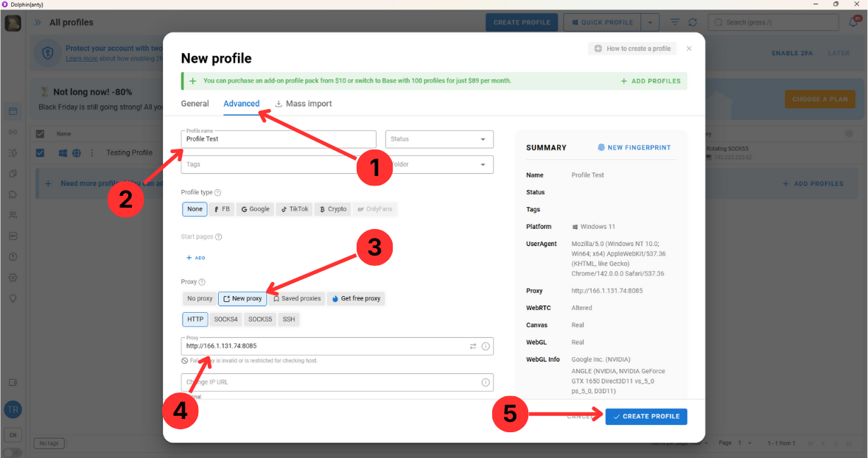Open How to create a profile help
The width and height of the screenshot is (868, 458).
pos(633,49)
